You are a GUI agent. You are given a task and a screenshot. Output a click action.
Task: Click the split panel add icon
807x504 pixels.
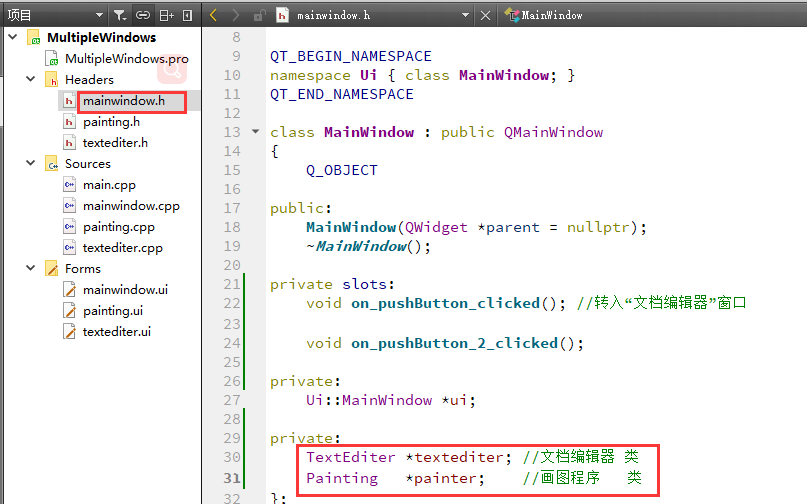click(167, 15)
